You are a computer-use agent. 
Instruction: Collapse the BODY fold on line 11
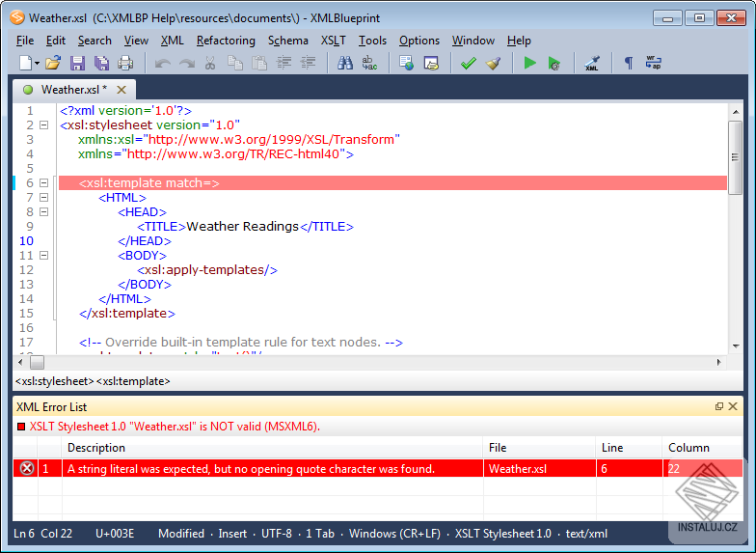click(x=43, y=256)
